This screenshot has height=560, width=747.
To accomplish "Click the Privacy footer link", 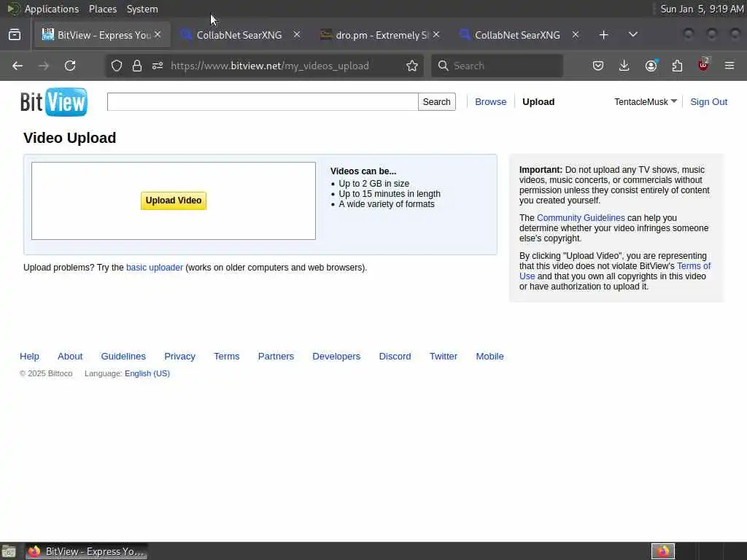I will [x=179, y=356].
